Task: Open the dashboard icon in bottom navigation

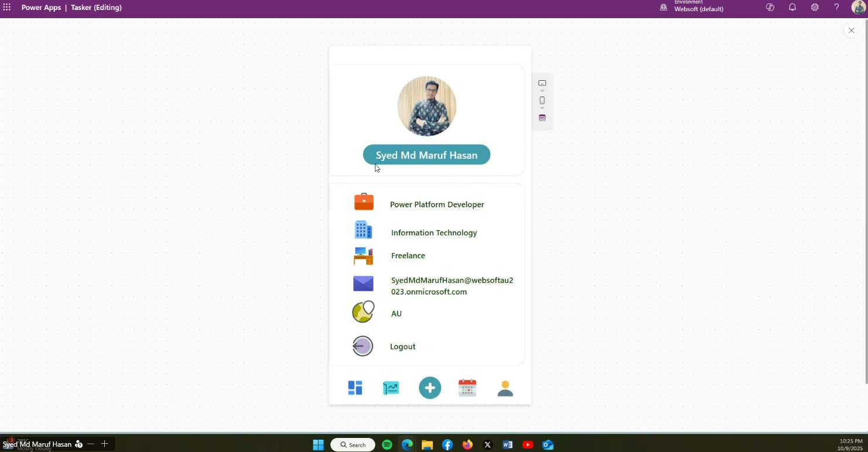Action: click(355, 388)
